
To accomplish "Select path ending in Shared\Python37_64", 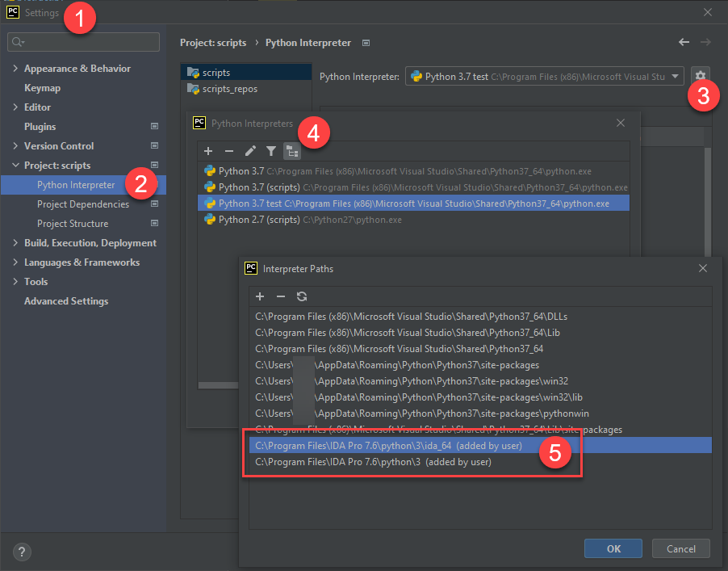I will (480, 348).
